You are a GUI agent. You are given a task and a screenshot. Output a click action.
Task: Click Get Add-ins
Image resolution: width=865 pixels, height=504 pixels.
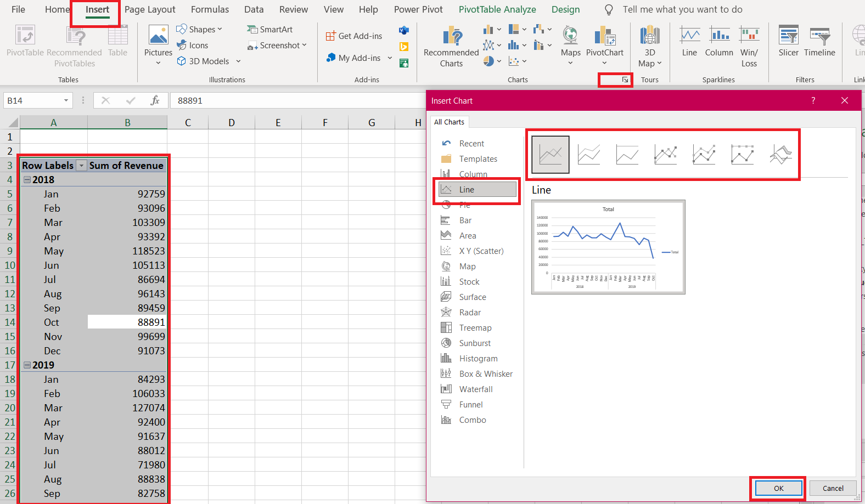click(353, 36)
